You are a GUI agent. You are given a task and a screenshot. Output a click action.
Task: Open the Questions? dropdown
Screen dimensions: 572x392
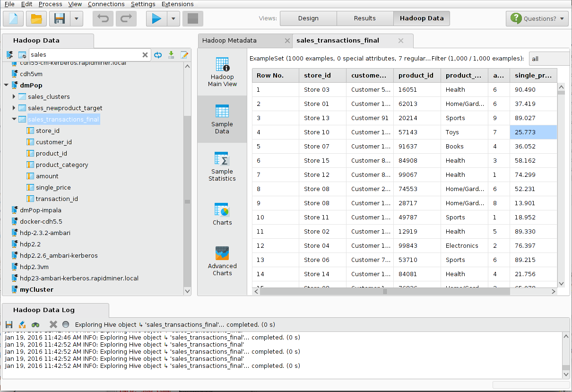(537, 18)
